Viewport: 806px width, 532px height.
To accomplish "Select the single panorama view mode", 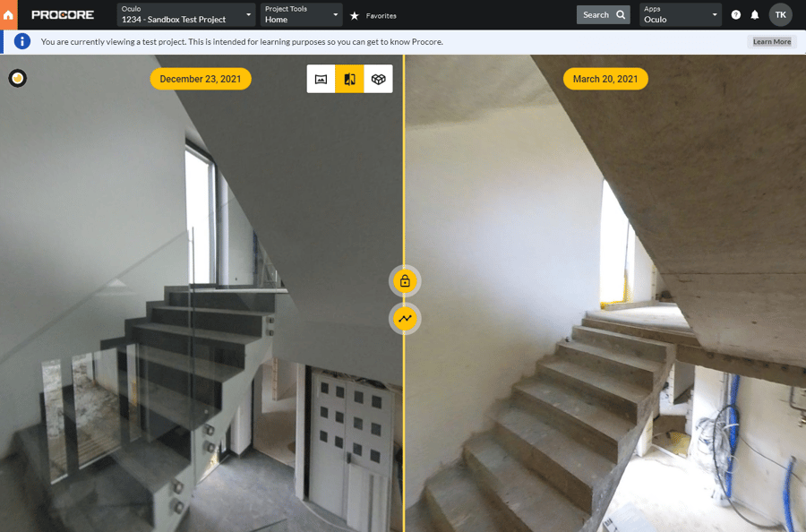I will pos(321,79).
